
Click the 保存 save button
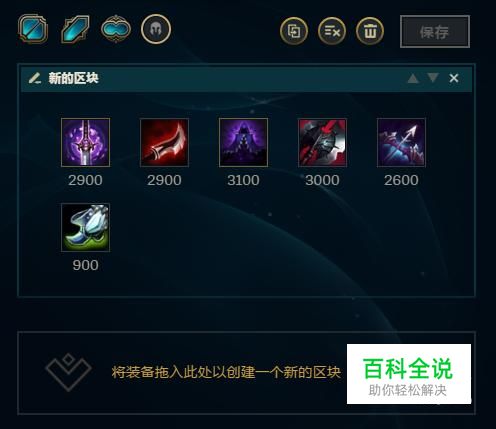435,32
